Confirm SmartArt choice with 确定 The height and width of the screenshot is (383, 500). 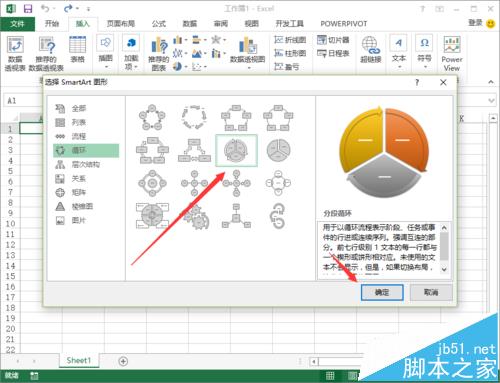click(x=382, y=292)
